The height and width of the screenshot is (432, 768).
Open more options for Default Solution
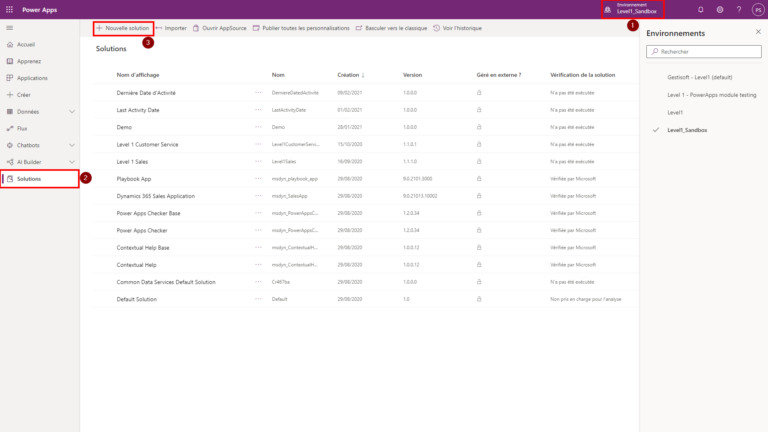pyautogui.click(x=258, y=299)
